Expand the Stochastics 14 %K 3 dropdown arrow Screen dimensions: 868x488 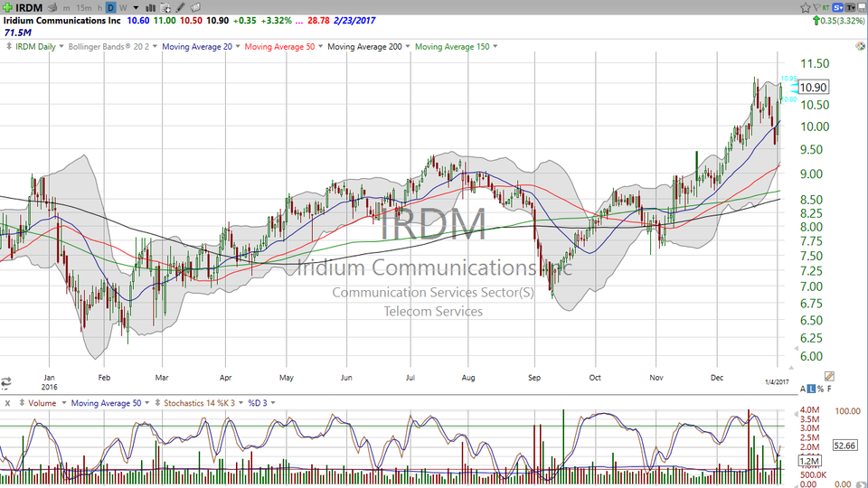pos(241,403)
